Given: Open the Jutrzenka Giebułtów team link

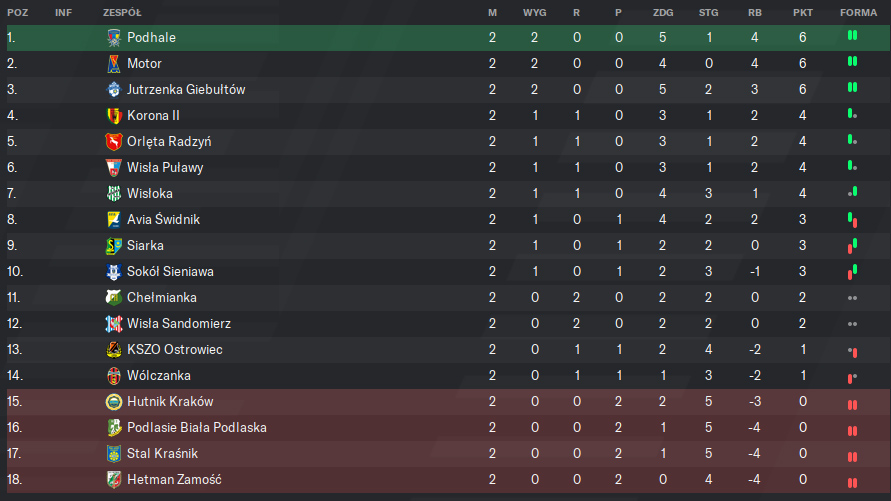Looking at the screenshot, I should (x=186, y=89).
